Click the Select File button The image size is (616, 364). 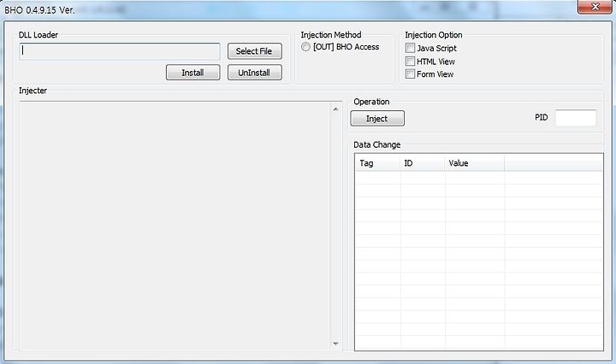point(255,51)
